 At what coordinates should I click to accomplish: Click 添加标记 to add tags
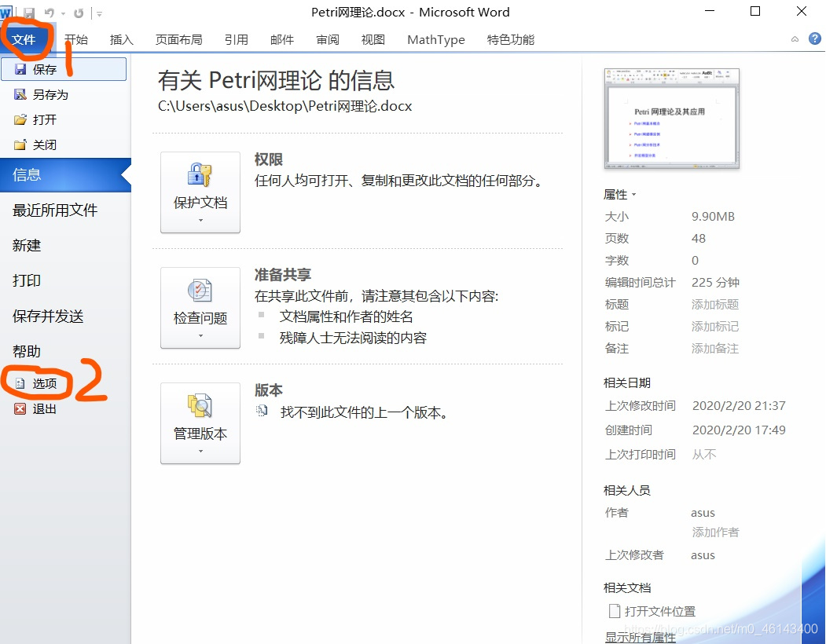click(715, 327)
